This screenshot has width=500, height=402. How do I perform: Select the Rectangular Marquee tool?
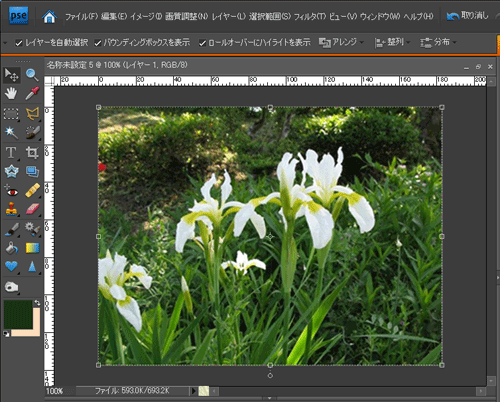[11, 114]
